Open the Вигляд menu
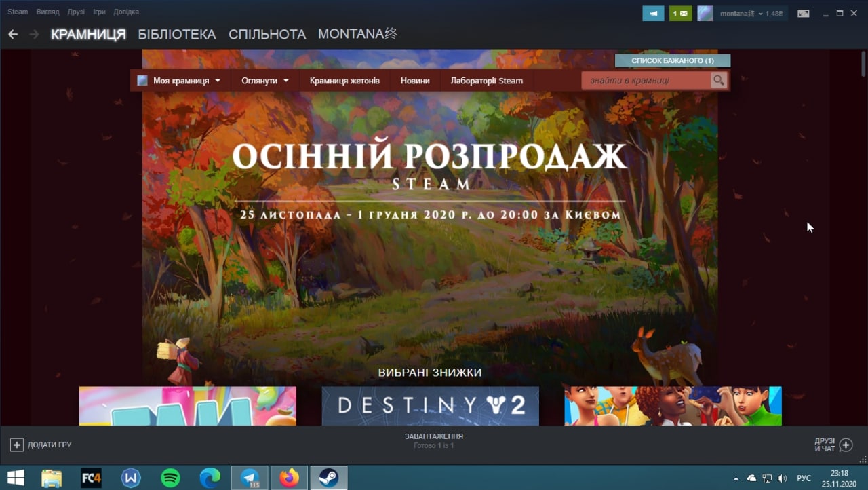 47,12
